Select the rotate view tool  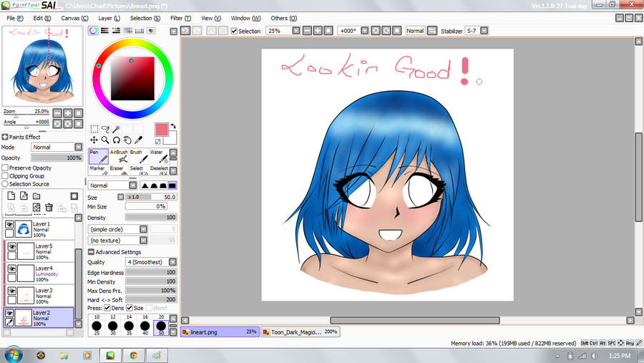(x=116, y=140)
